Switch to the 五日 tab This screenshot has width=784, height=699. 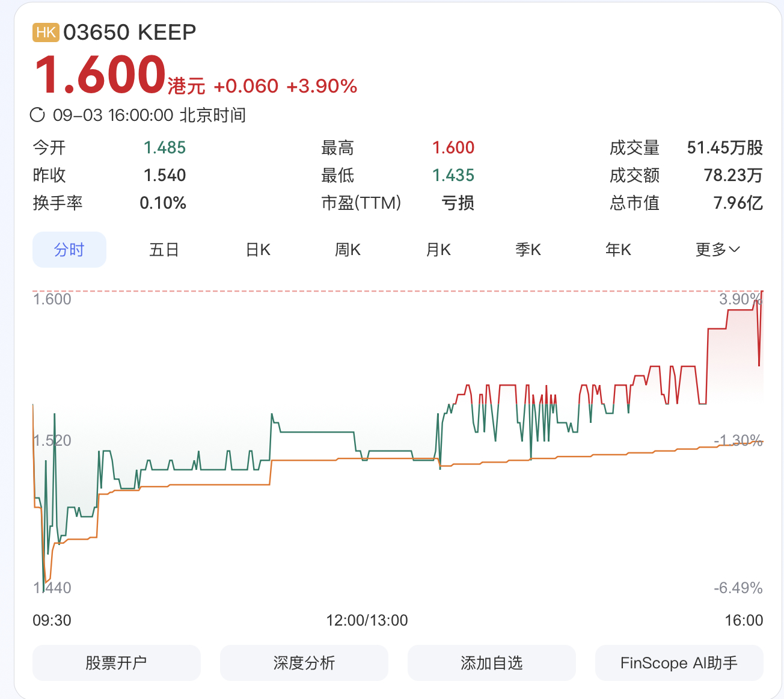point(164,250)
